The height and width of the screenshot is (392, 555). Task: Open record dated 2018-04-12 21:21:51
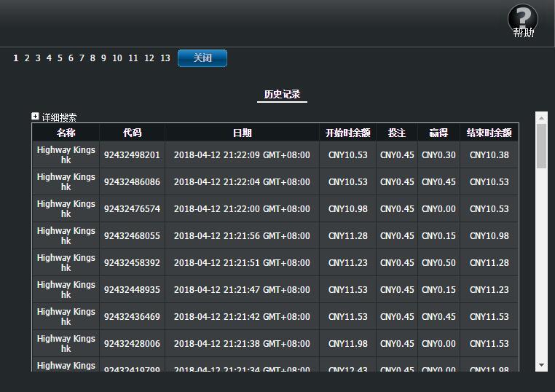coord(242,263)
